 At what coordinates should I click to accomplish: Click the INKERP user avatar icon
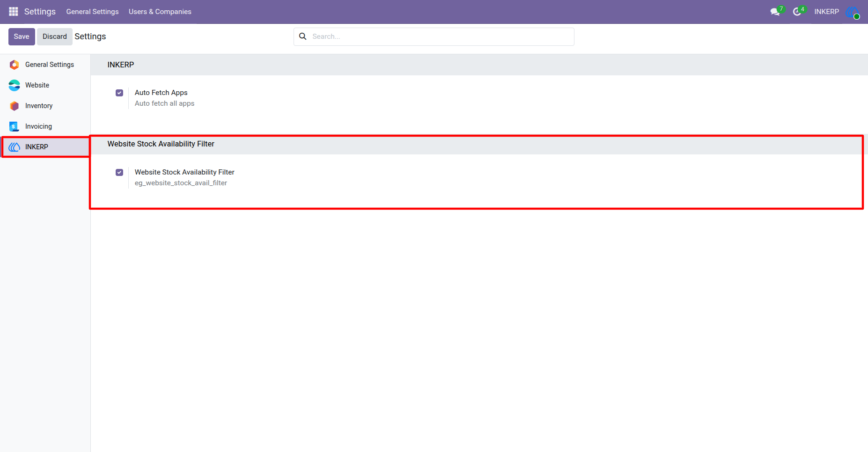[853, 12]
